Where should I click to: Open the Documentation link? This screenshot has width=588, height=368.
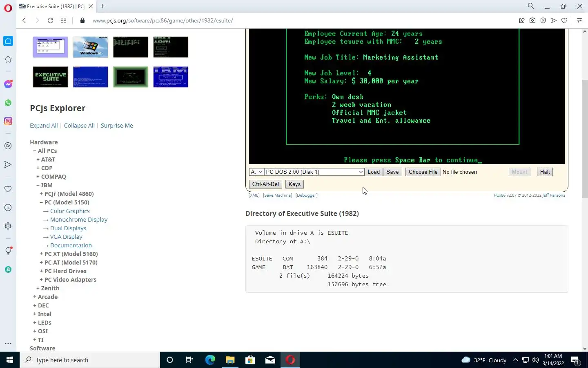71,245
